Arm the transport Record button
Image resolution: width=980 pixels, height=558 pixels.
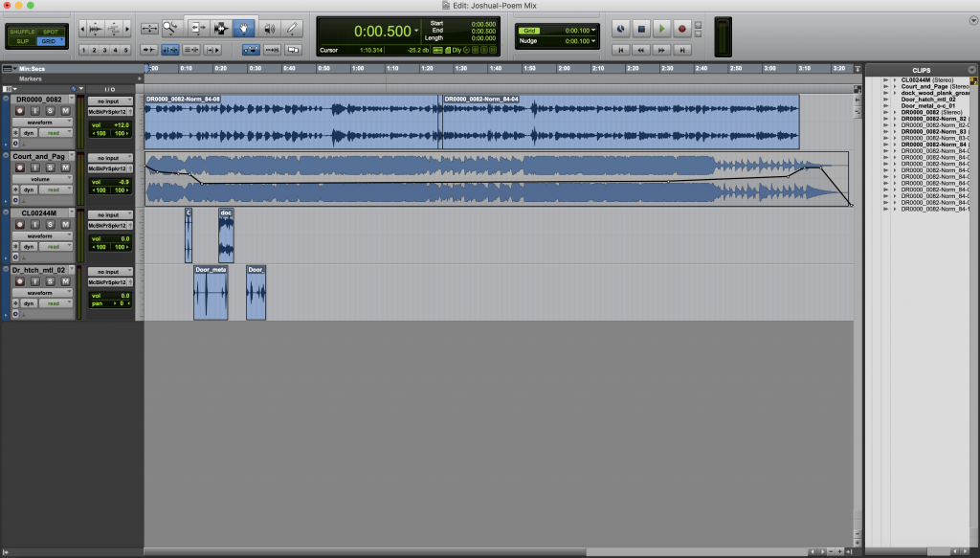tap(681, 29)
